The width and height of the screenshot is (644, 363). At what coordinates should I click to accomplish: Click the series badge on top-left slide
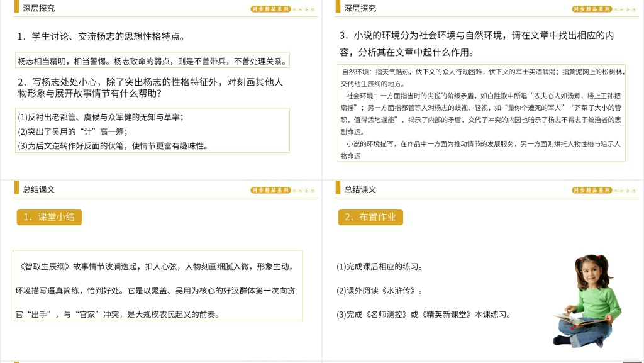[x=270, y=9]
